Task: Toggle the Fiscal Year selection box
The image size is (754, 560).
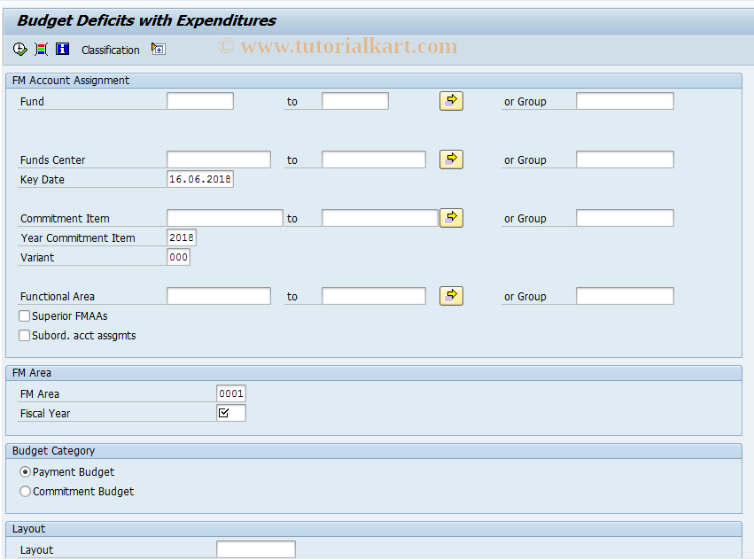Action: 230,412
